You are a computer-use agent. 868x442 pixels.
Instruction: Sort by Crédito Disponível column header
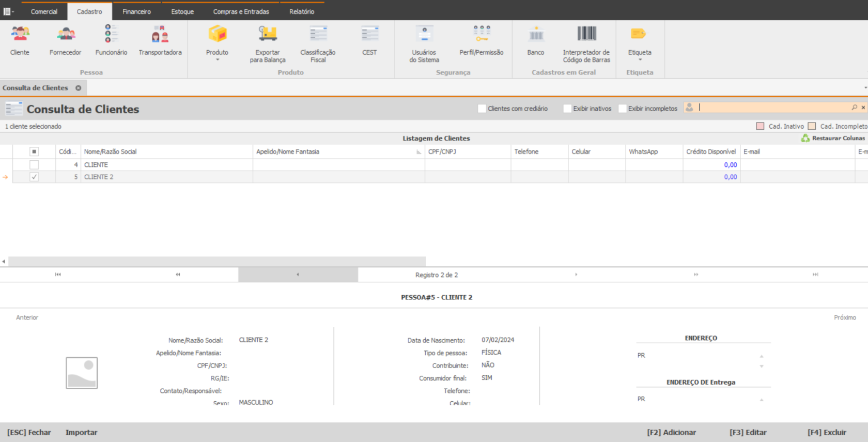coord(711,151)
